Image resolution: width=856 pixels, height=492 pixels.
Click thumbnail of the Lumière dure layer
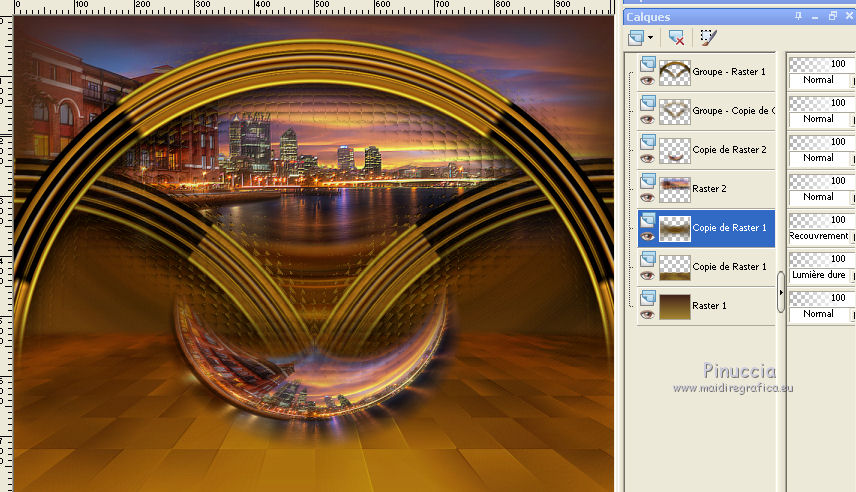[675, 268]
